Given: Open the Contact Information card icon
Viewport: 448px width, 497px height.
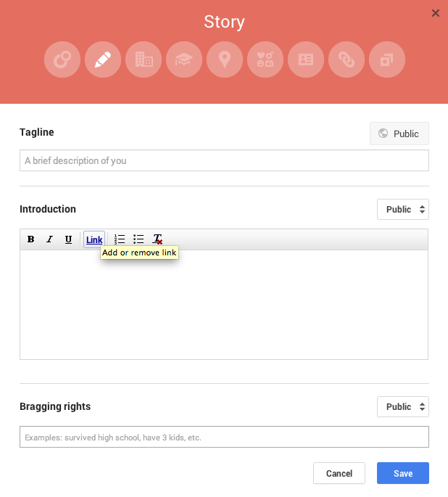Looking at the screenshot, I should (x=305, y=59).
